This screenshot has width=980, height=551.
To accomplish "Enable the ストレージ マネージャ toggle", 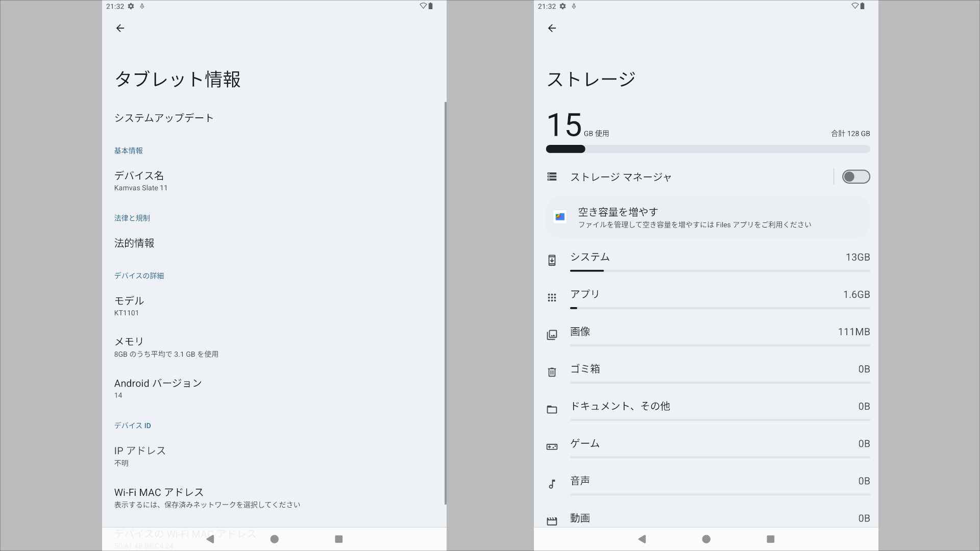I will click(x=855, y=177).
